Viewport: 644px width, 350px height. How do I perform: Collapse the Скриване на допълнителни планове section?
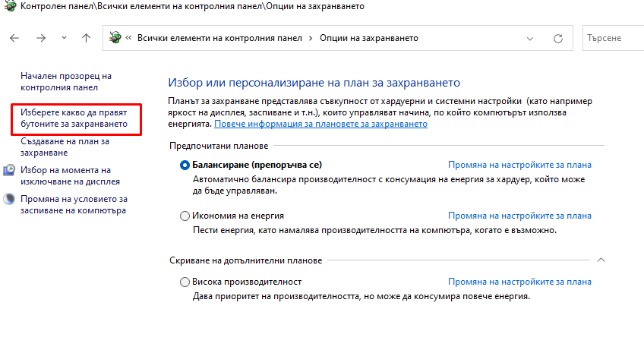click(601, 260)
